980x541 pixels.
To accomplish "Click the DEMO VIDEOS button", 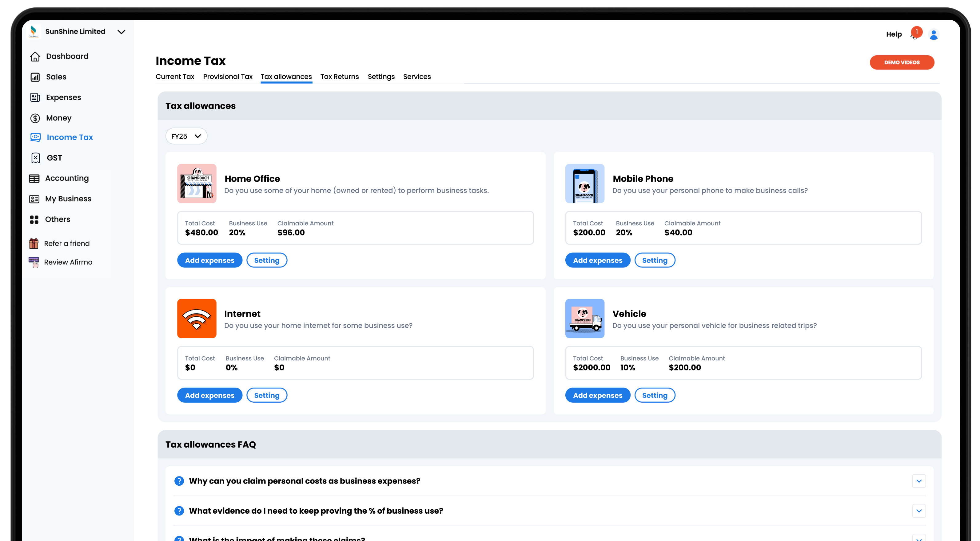I will [902, 62].
